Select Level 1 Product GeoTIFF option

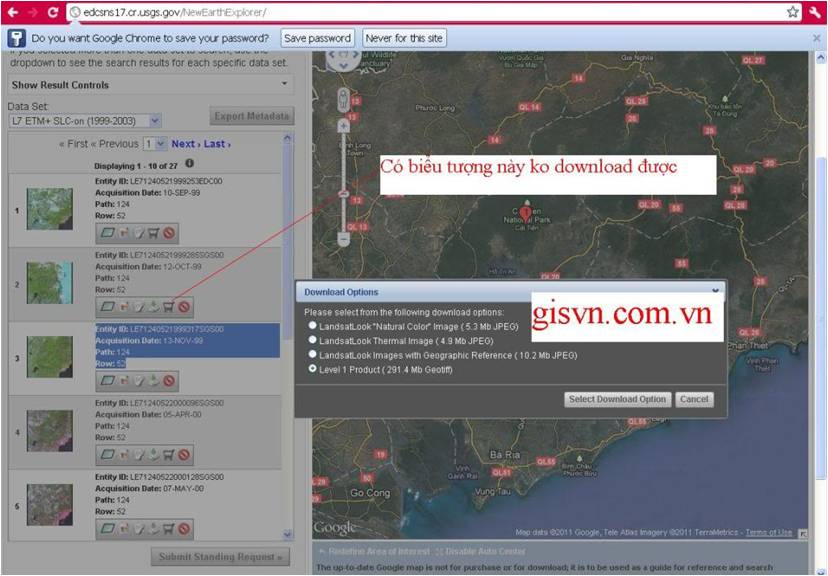313,369
